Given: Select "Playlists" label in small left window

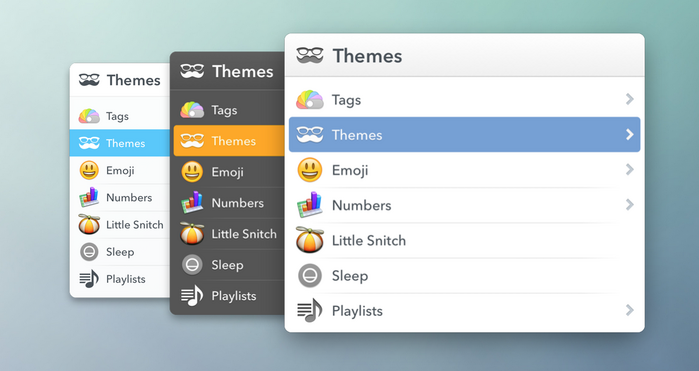Looking at the screenshot, I should [126, 280].
